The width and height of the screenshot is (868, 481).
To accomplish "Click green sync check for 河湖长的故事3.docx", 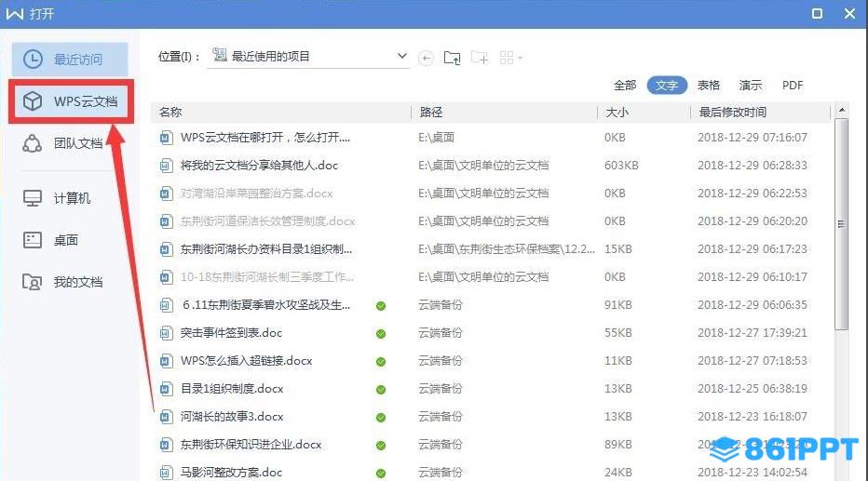I will point(381,418).
